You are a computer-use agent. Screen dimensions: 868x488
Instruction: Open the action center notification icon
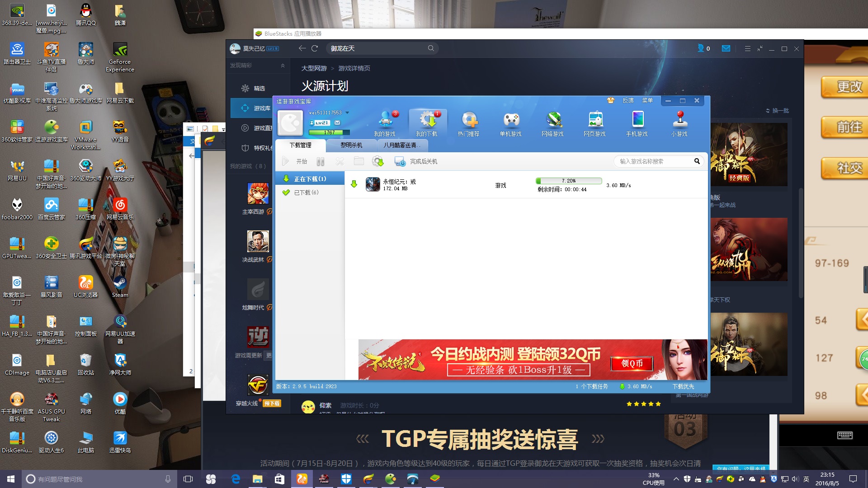[x=853, y=479]
